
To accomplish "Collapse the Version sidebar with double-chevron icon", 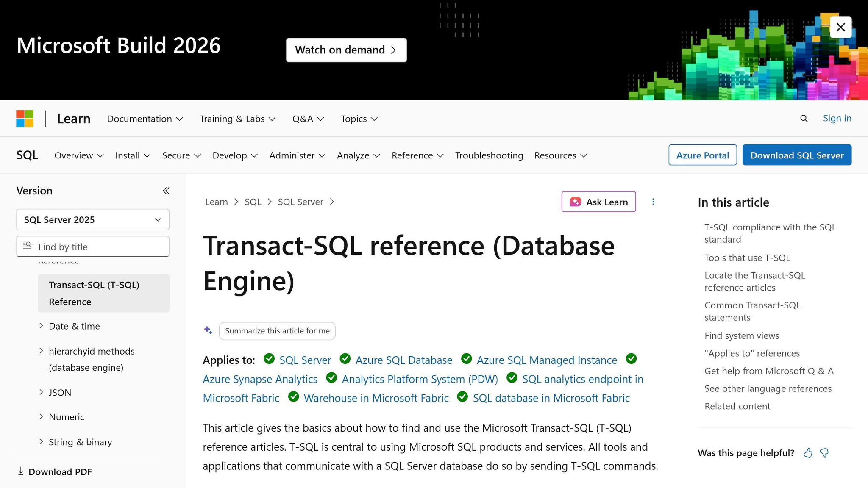I will pyautogui.click(x=166, y=191).
